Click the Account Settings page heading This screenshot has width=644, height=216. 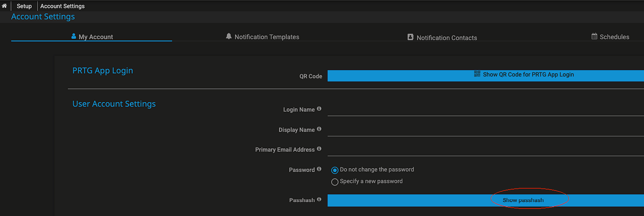coord(43,17)
